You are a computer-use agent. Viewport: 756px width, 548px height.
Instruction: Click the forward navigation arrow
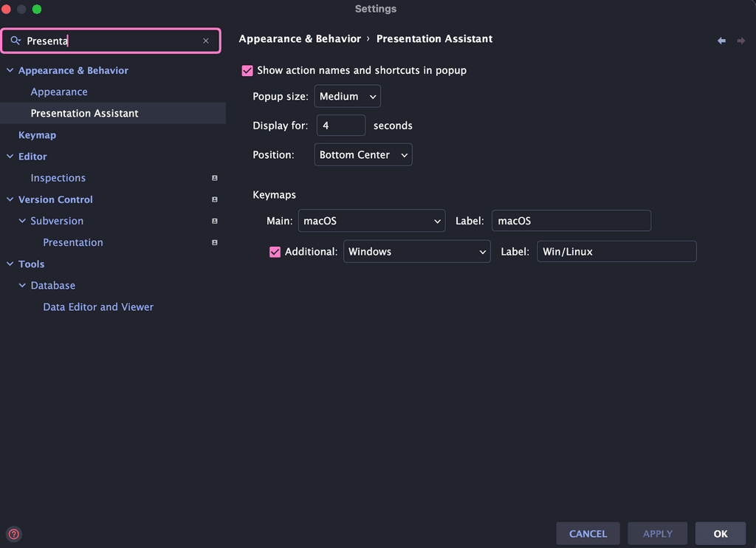pyautogui.click(x=740, y=41)
